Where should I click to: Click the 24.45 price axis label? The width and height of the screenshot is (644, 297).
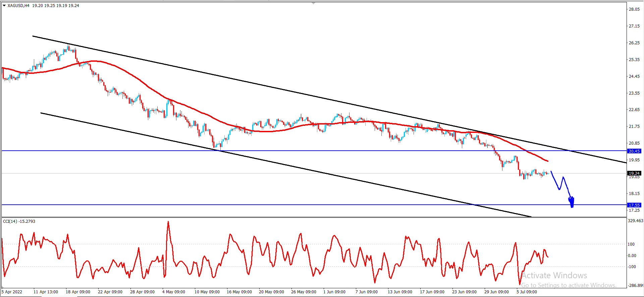pos(634,76)
